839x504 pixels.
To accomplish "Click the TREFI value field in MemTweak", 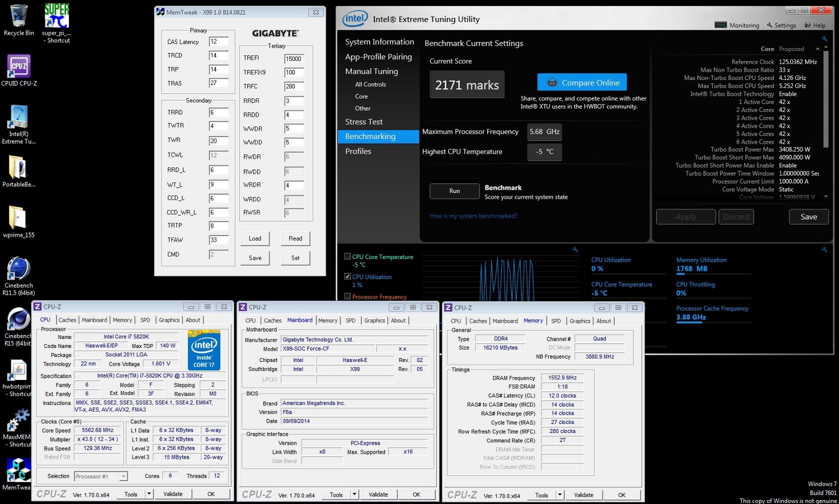I will [294, 58].
